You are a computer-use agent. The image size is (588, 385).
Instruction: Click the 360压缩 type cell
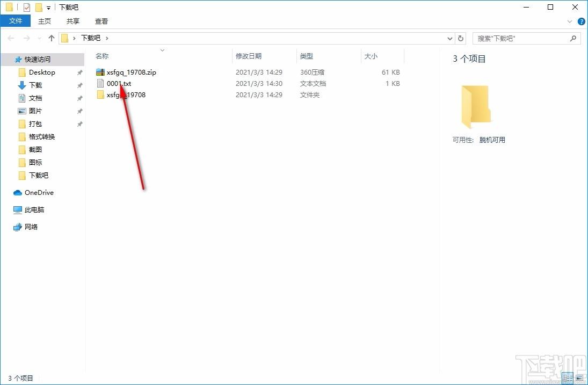click(312, 72)
